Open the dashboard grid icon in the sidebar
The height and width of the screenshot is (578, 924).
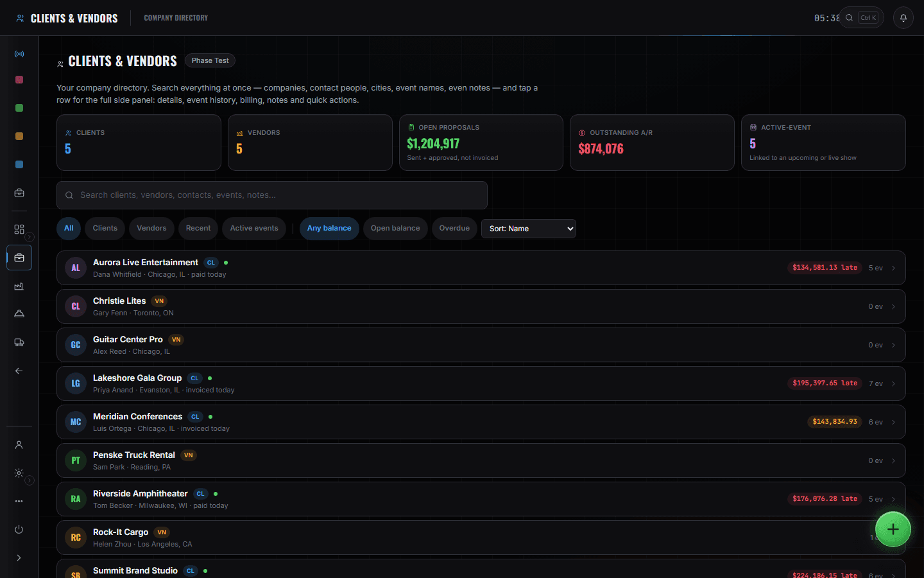pyautogui.click(x=19, y=229)
